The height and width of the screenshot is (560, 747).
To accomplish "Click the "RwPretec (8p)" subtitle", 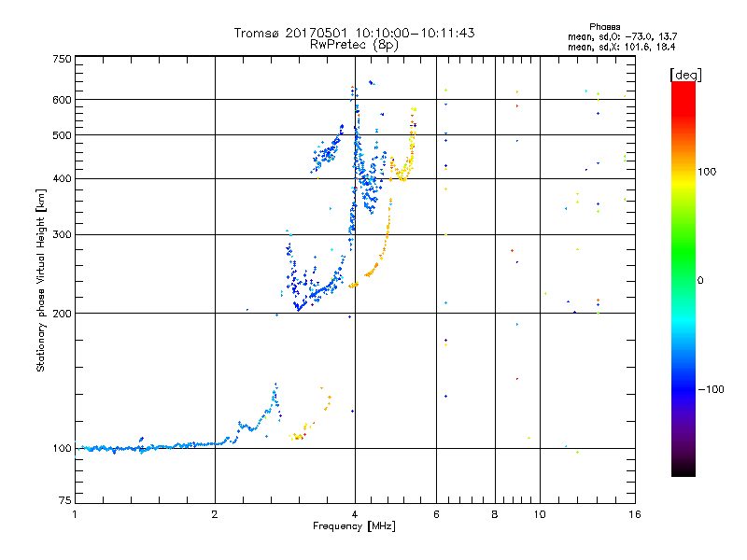I will click(354, 45).
